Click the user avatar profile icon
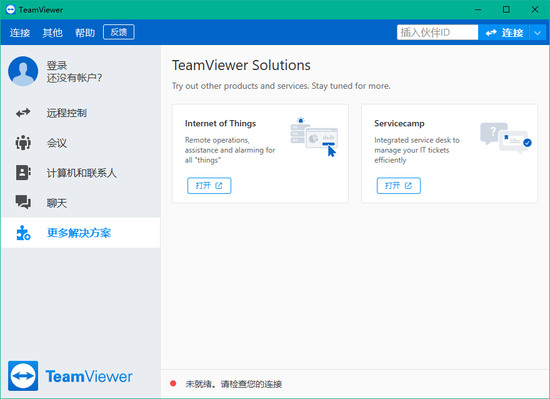The width and height of the screenshot is (550, 399). (x=23, y=71)
